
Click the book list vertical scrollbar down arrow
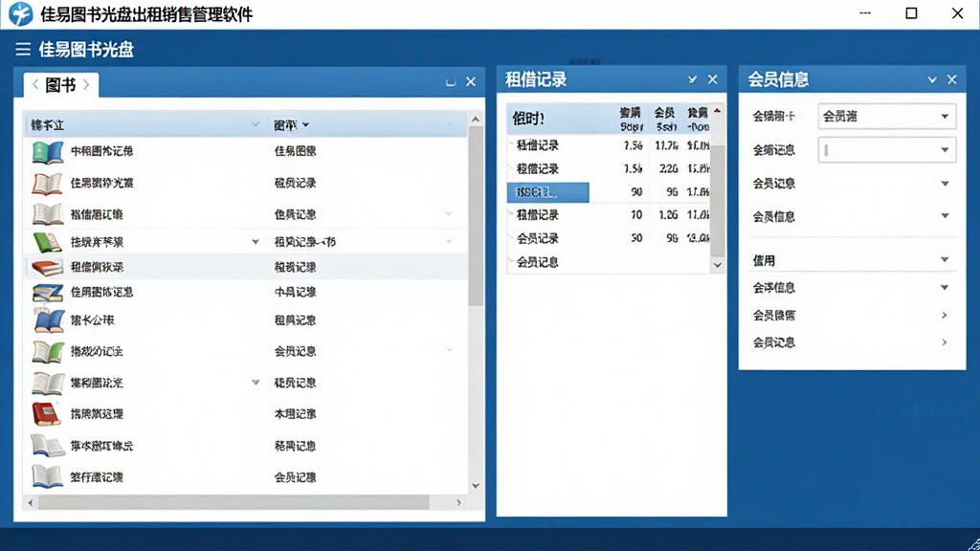coord(476,485)
